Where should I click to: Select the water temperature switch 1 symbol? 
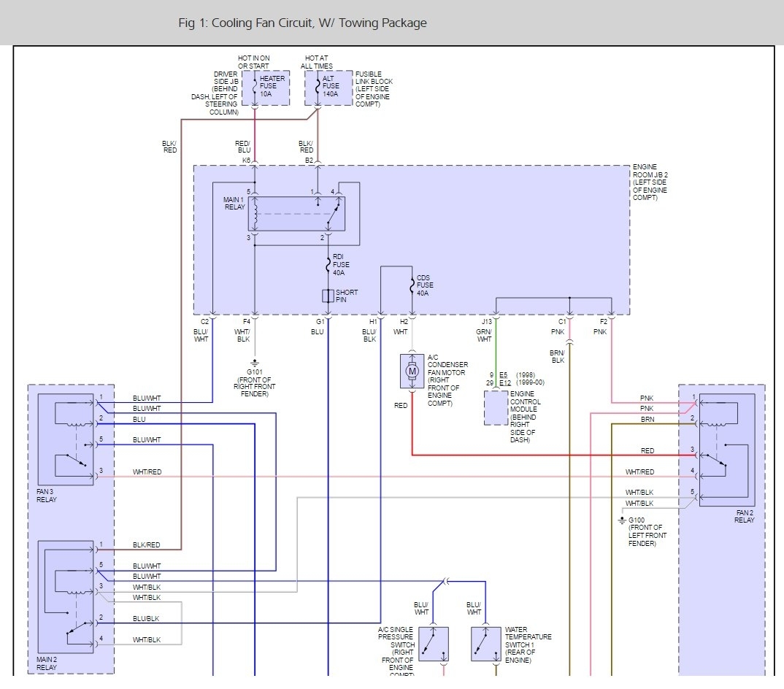click(485, 644)
